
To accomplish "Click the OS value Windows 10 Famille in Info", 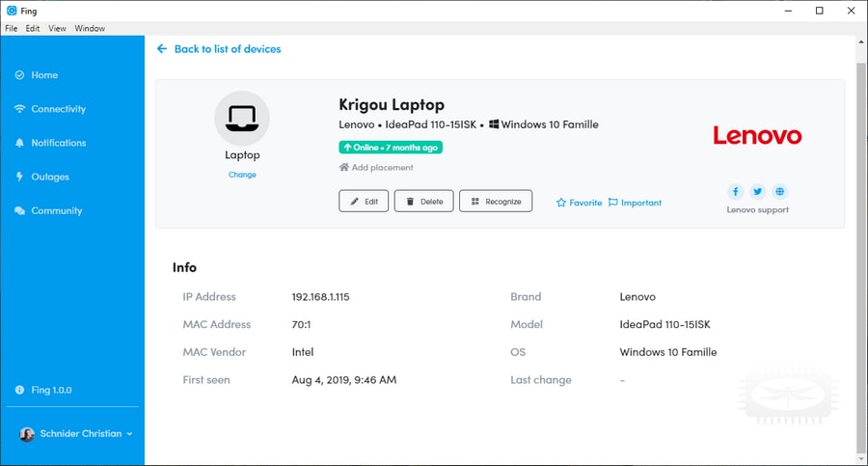I will [x=668, y=352].
